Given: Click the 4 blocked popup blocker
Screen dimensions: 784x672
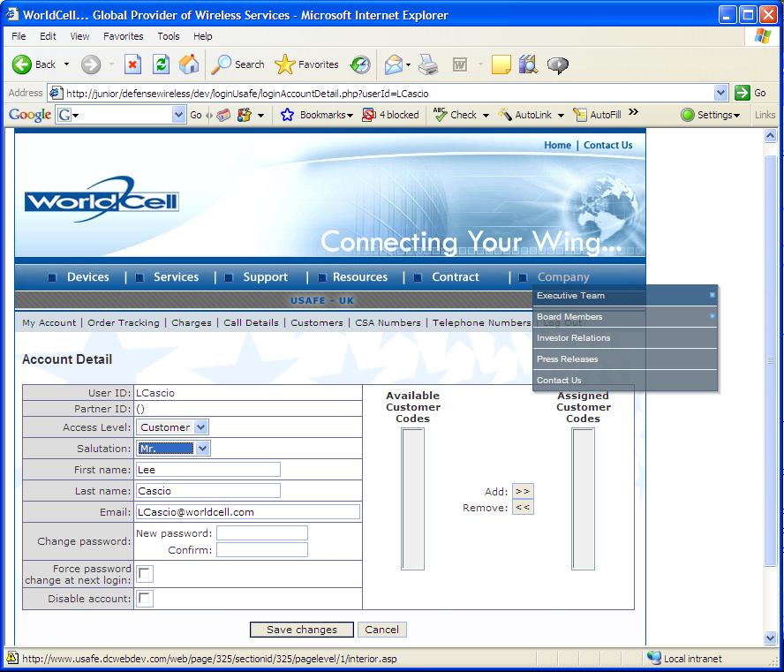Looking at the screenshot, I should pos(390,115).
